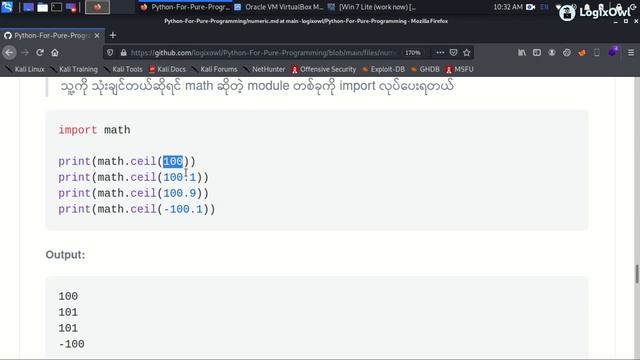Click the orange extension icon in toolbar
Viewport: 640px width, 360px height.
[x=582, y=53]
